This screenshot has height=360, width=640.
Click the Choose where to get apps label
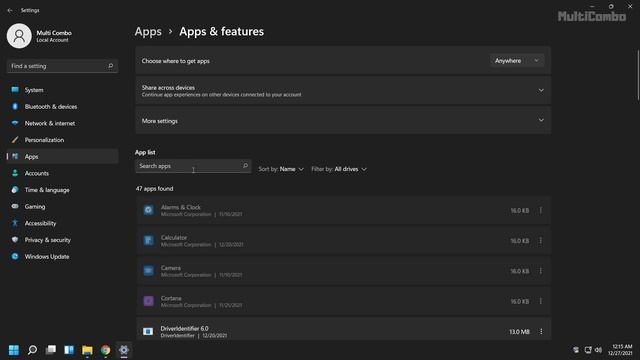point(176,61)
